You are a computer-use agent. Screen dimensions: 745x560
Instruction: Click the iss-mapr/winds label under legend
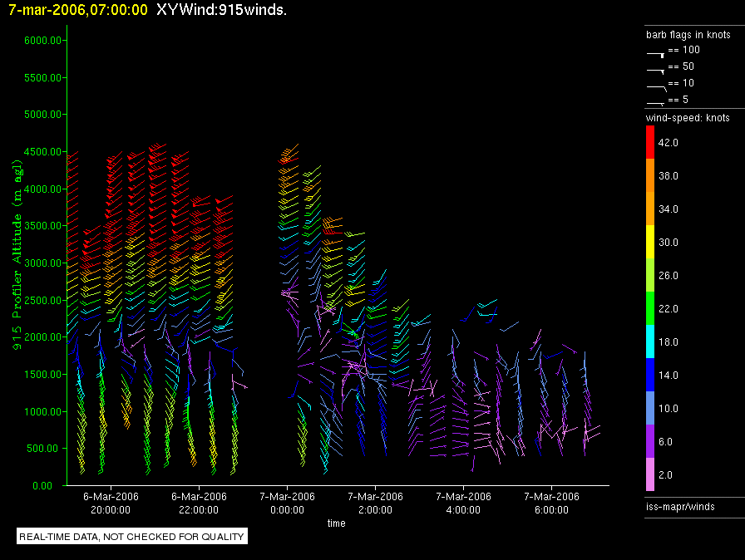tap(680, 506)
